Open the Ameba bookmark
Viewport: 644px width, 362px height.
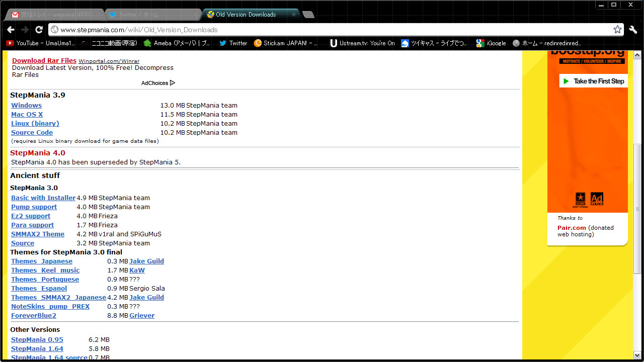point(177,43)
